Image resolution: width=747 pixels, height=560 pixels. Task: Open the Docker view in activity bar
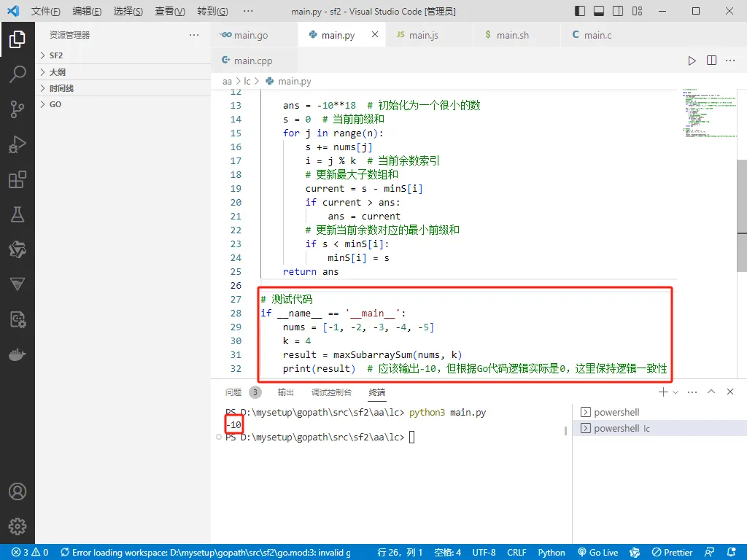tap(18, 355)
